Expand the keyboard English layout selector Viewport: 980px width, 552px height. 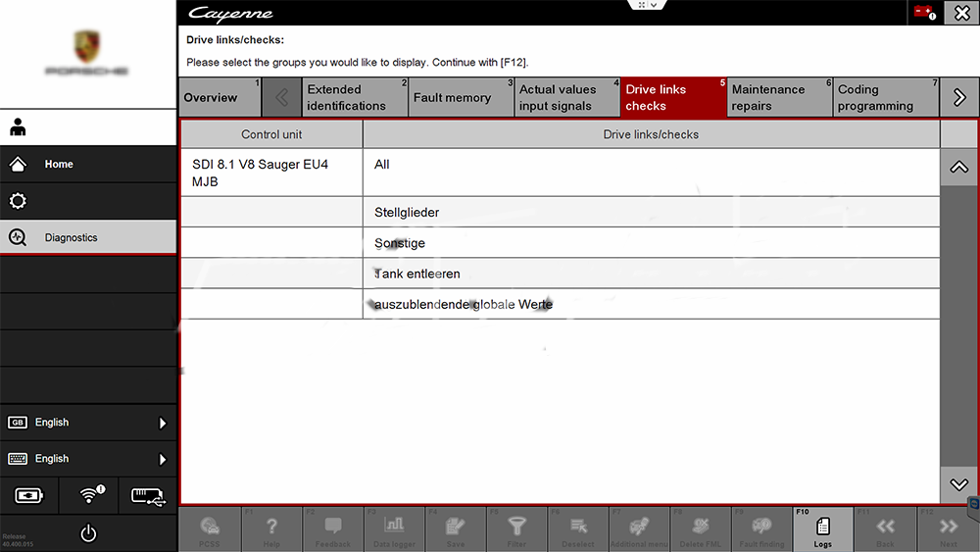(88, 459)
